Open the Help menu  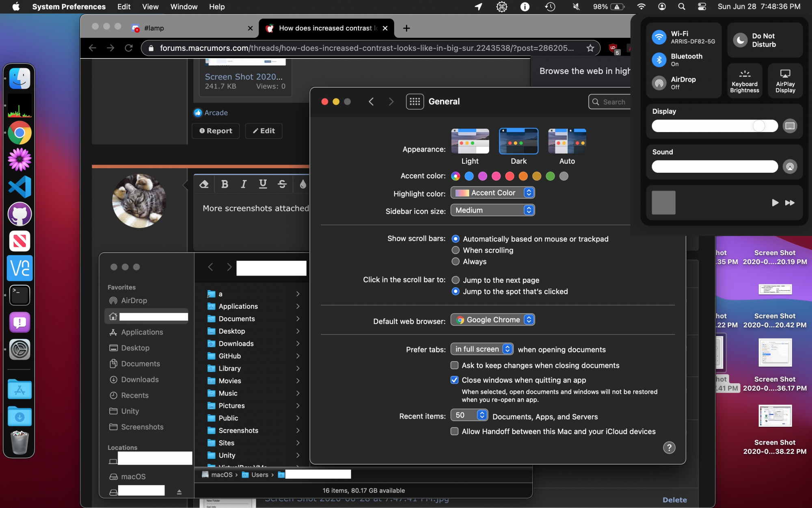coord(217,7)
